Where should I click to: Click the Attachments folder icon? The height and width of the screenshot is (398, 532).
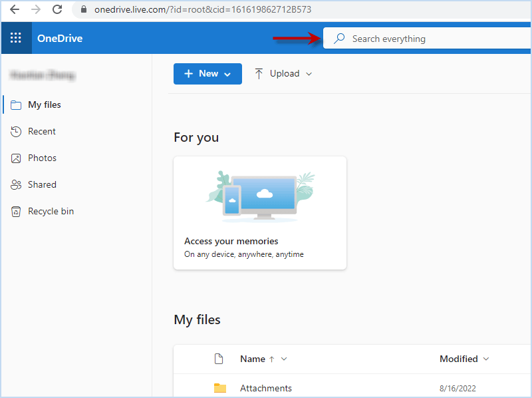pos(220,388)
